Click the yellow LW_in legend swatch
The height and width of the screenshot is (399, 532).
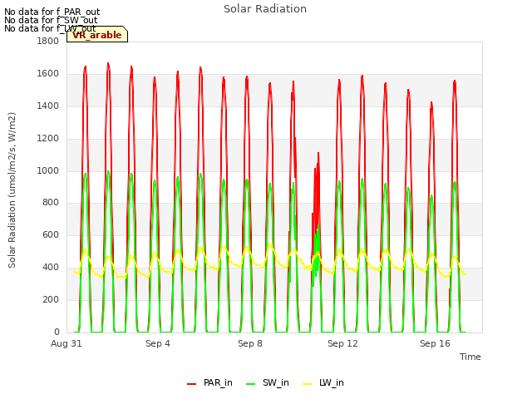click(x=307, y=384)
